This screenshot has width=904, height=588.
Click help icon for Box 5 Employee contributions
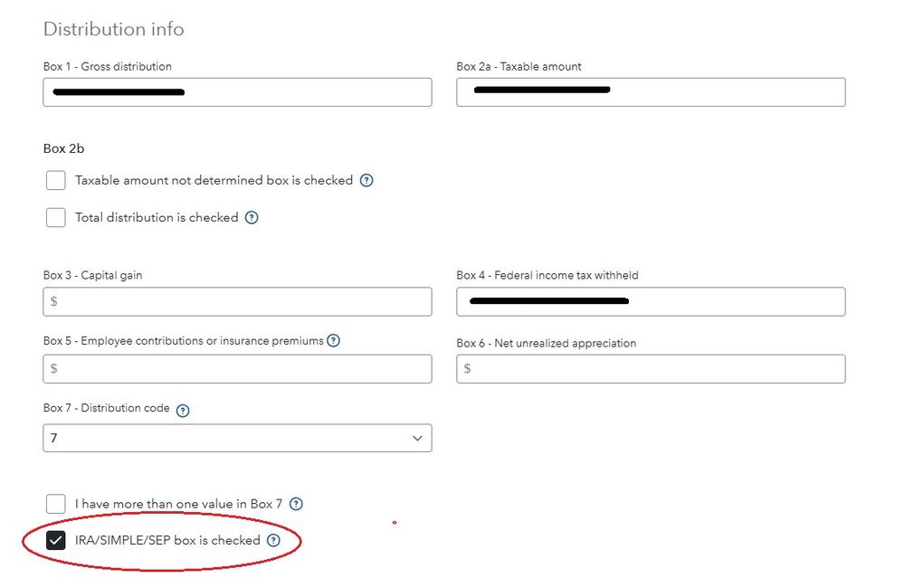click(333, 341)
